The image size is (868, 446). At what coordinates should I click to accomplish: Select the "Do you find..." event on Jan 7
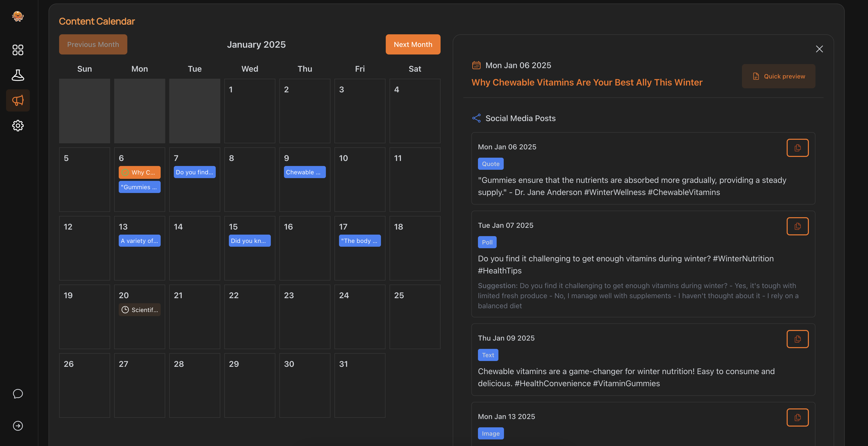click(195, 172)
